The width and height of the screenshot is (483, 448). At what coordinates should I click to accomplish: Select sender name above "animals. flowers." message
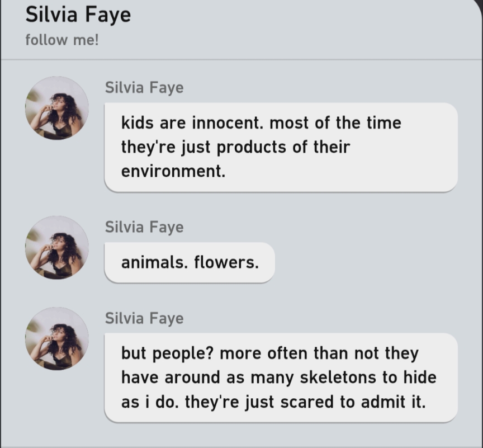pyautogui.click(x=144, y=227)
